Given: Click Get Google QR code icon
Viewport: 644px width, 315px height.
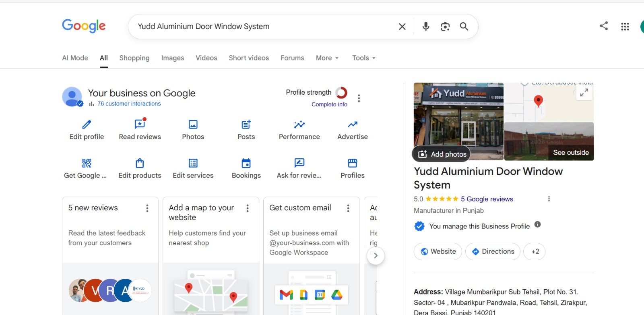Looking at the screenshot, I should point(87,163).
